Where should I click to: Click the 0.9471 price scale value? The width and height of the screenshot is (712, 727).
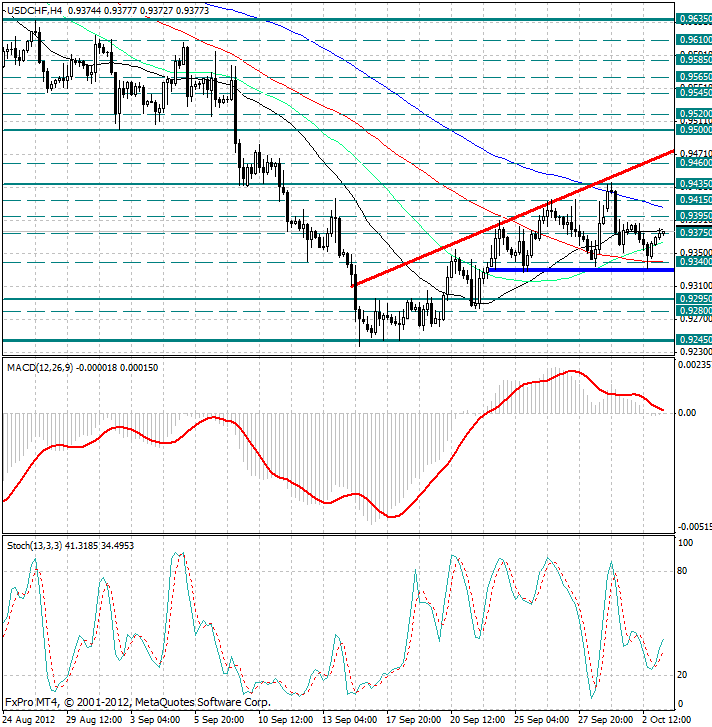(695, 153)
